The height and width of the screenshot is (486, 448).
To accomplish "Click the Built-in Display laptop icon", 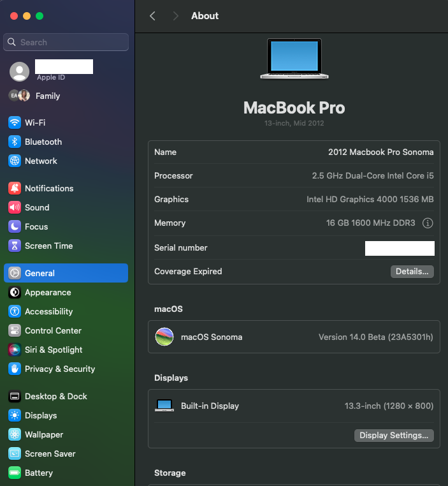I will coord(164,406).
